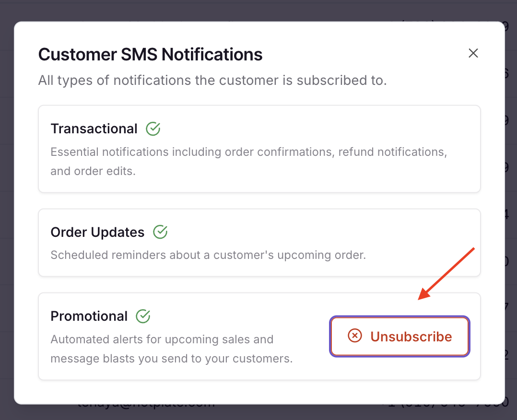This screenshot has height=420, width=517.
Task: Click the red arrow annotation
Action: (446, 274)
